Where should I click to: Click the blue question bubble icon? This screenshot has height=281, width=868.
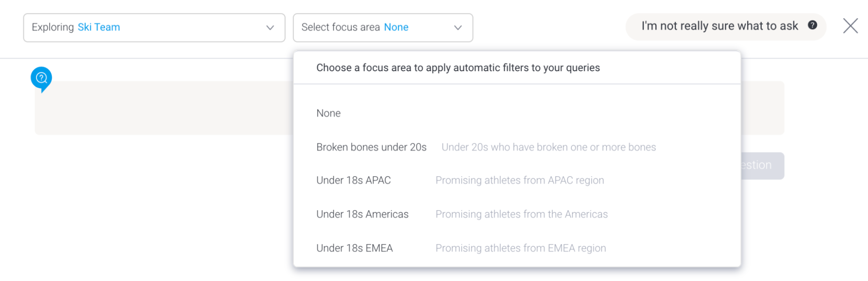pos(41,78)
